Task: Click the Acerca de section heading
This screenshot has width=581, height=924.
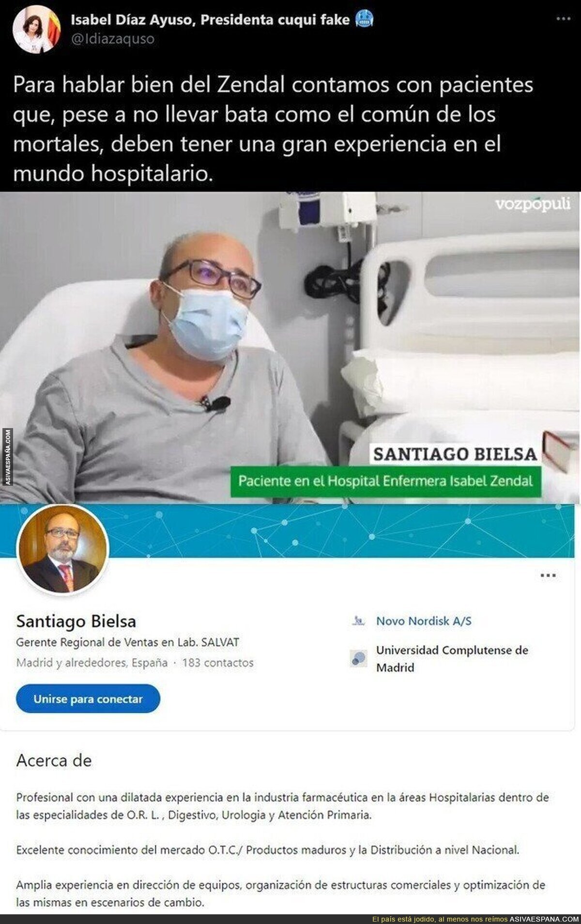Action: point(54,760)
